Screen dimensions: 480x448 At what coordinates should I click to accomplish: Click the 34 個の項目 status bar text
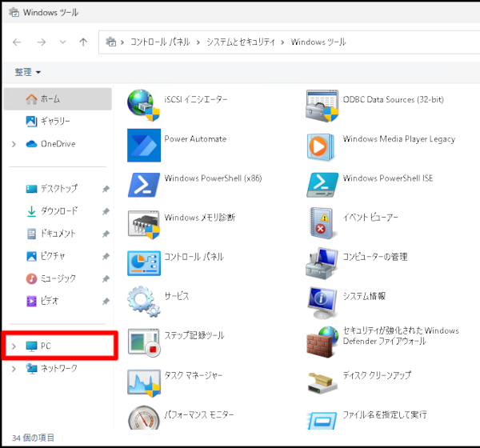pyautogui.click(x=33, y=438)
